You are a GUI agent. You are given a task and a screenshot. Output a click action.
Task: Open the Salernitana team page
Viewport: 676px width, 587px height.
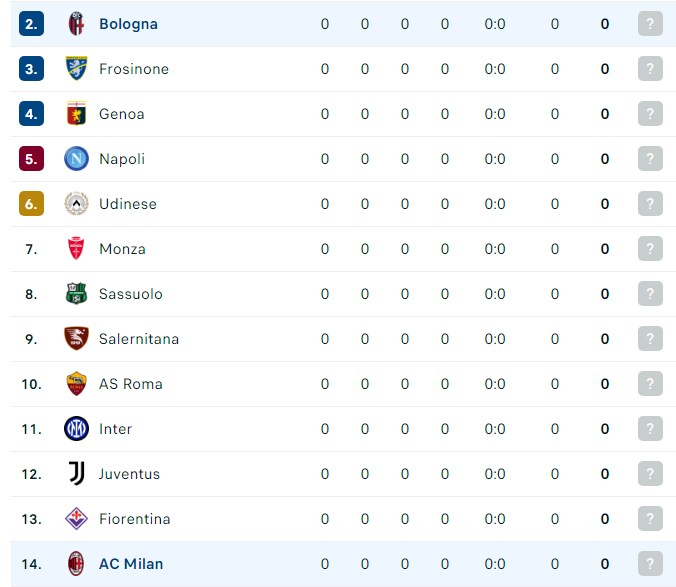click(139, 339)
